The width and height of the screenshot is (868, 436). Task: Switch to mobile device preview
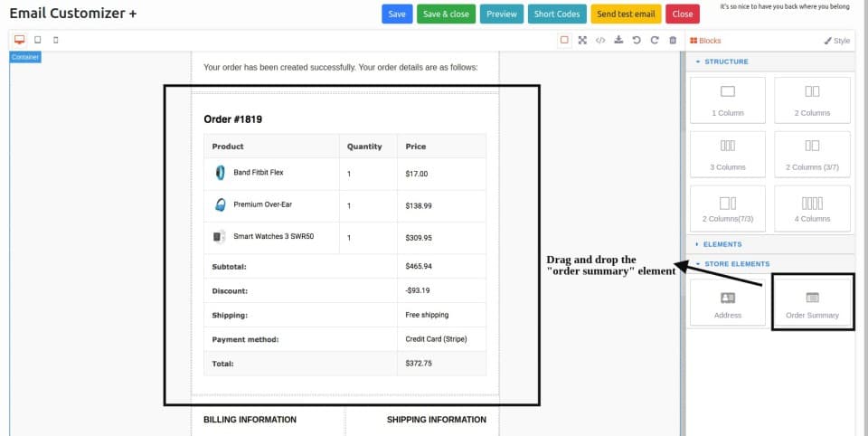55,40
